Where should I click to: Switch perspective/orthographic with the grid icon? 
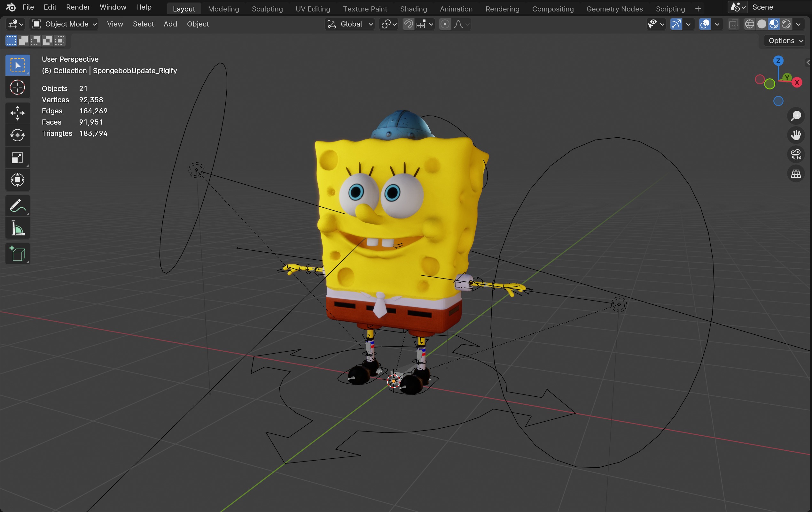(796, 174)
